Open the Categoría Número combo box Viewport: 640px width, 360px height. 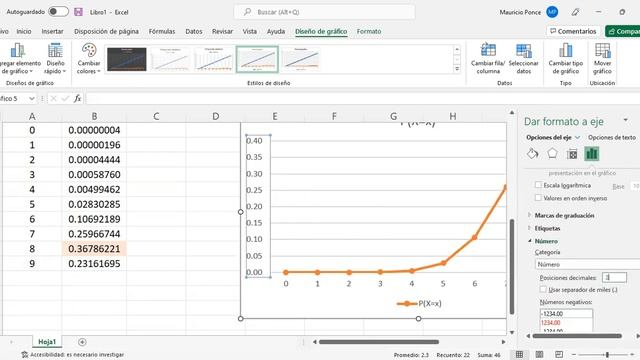(587, 264)
